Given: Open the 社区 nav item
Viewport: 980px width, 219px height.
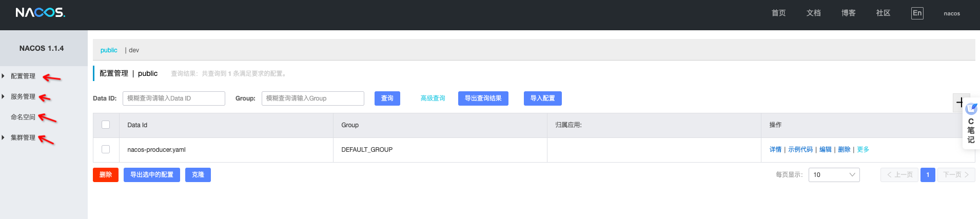Looking at the screenshot, I should click(x=883, y=13).
